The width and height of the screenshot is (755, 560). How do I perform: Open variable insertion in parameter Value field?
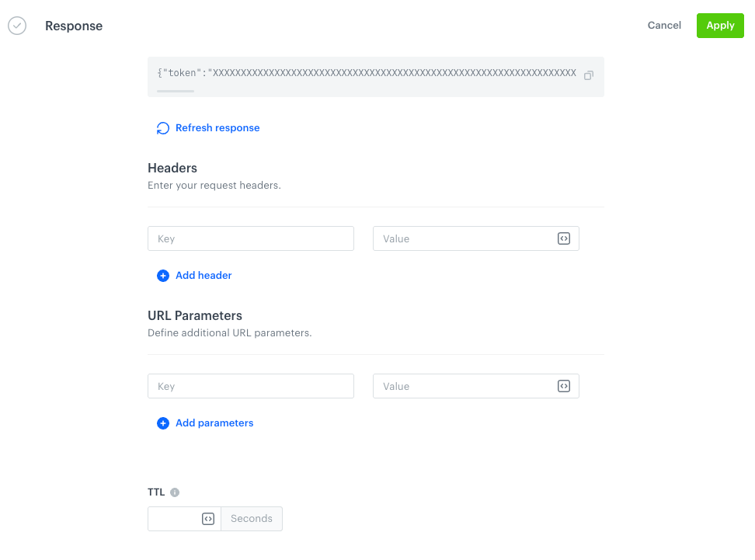click(x=563, y=386)
